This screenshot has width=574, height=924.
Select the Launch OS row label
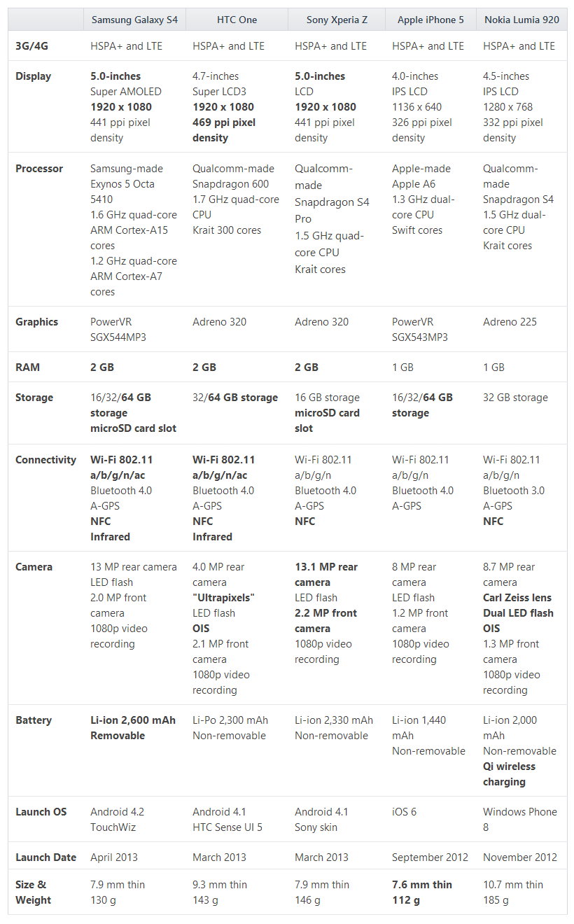(x=41, y=812)
